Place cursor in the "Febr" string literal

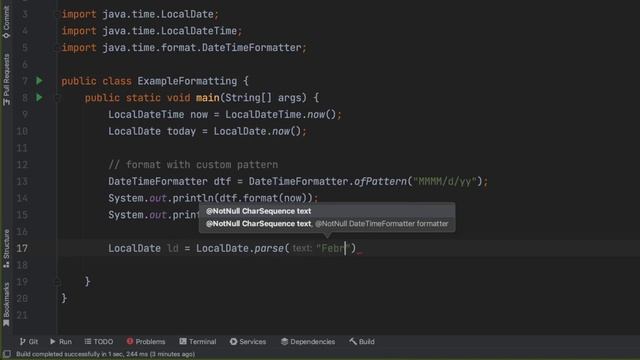[333, 248]
